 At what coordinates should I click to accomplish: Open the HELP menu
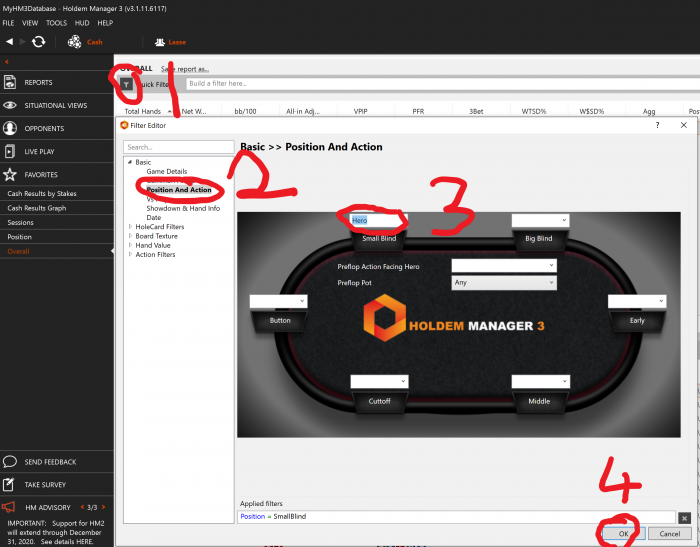(105, 23)
